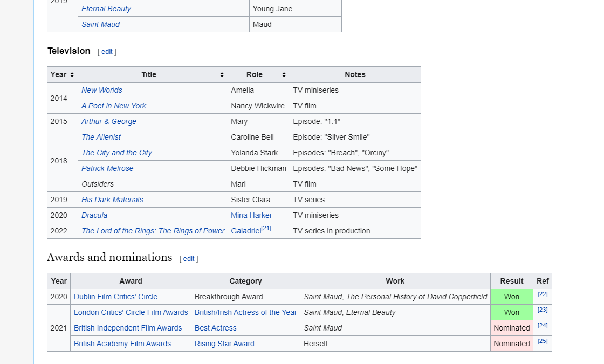Open The City and the City link
The height and width of the screenshot is (364, 604).
point(116,153)
